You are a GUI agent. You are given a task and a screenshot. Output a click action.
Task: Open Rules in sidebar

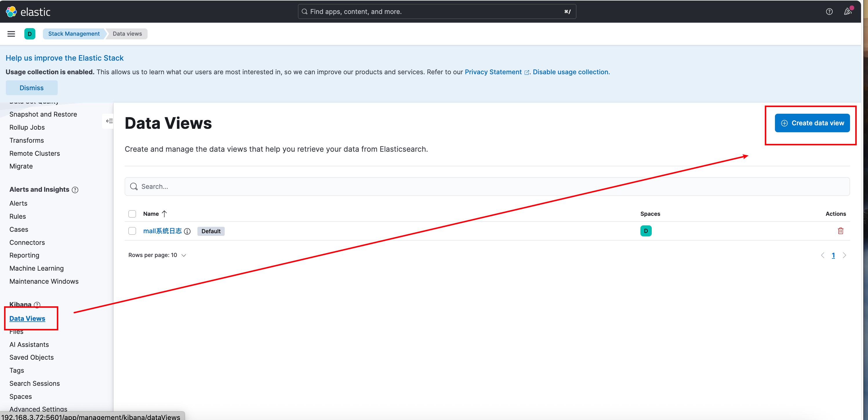[x=17, y=216]
